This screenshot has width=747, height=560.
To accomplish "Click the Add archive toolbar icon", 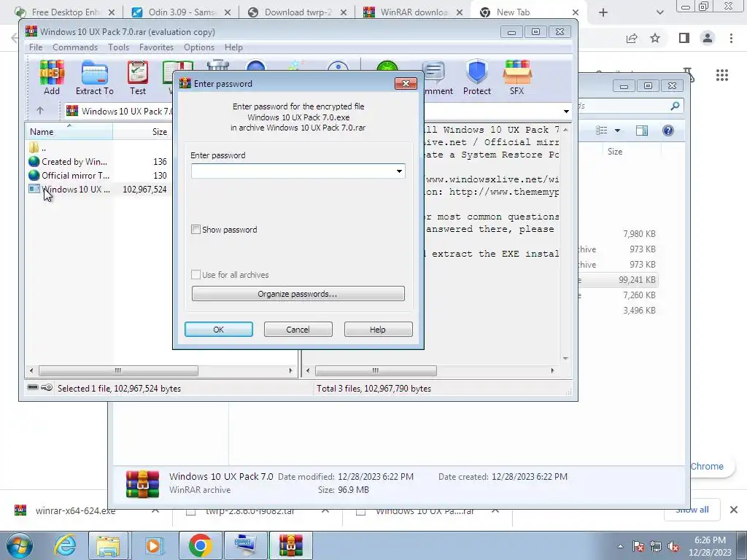I will click(x=52, y=77).
